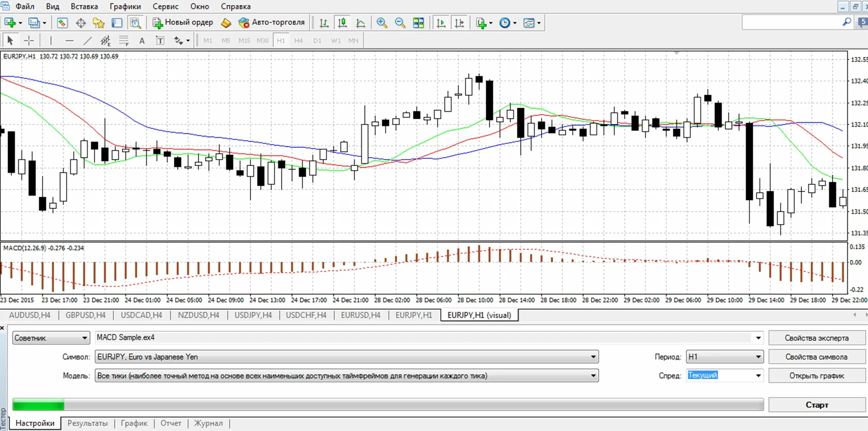868x431 pixels.
Task: Open the Период H1 dropdown
Action: [x=758, y=357]
